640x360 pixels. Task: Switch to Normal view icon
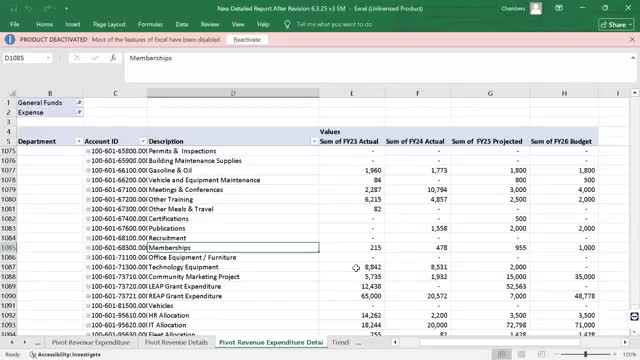[502, 354]
